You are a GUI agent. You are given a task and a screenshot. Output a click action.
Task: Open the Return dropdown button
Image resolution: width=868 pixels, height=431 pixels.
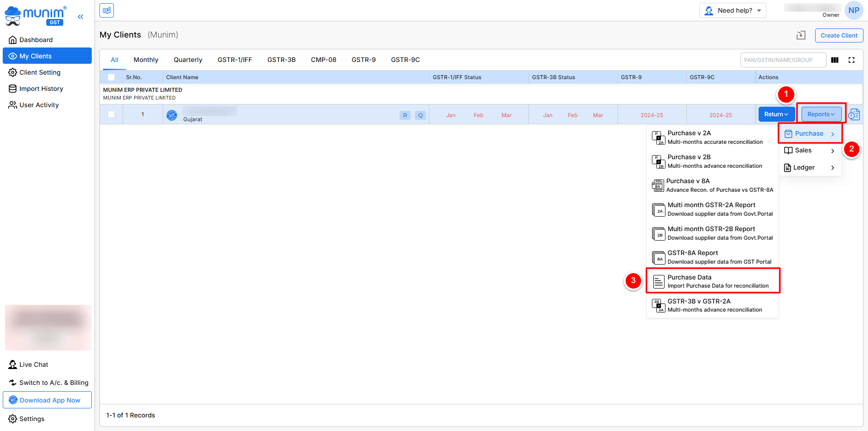[776, 114]
